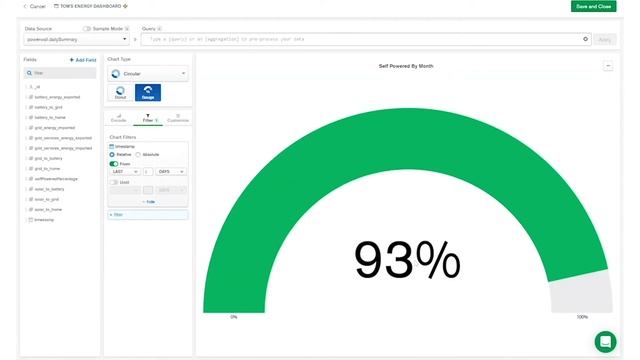Open the query history clock icon
This screenshot has height=360, width=640.
coord(585,39)
